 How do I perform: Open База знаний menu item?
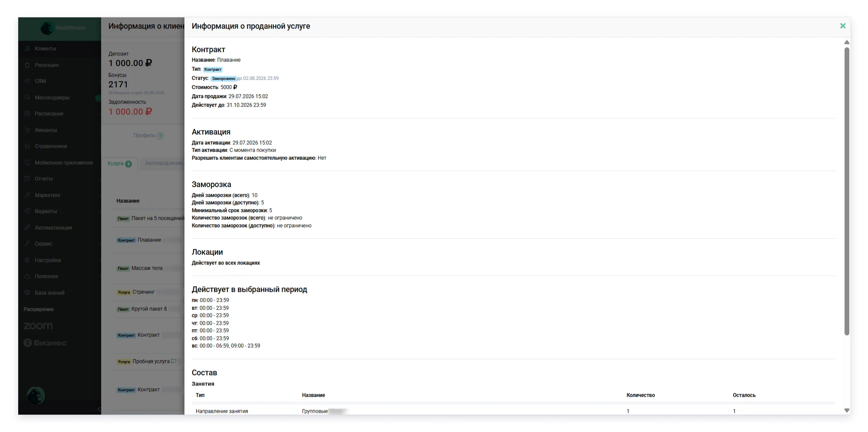click(59, 293)
